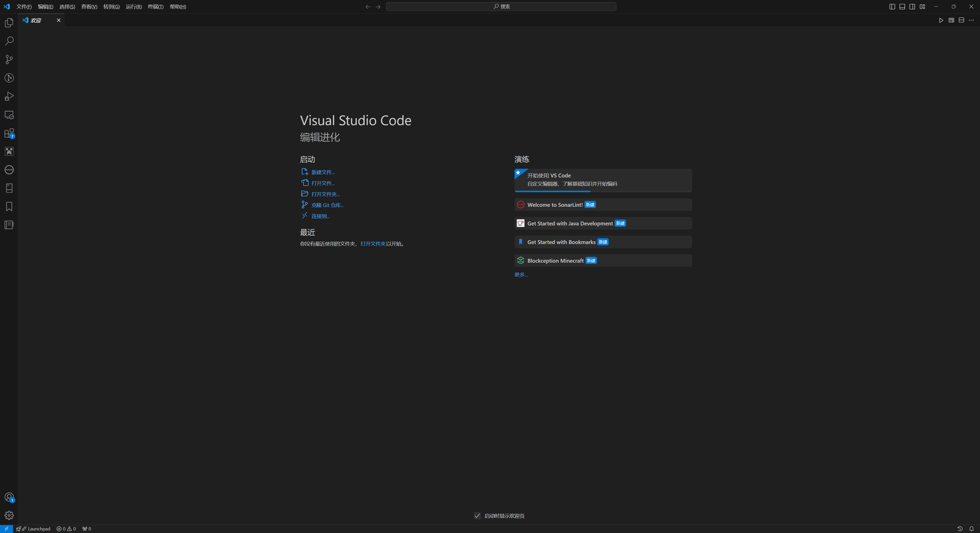Open the 文件(F) menu

pyautogui.click(x=24, y=6)
